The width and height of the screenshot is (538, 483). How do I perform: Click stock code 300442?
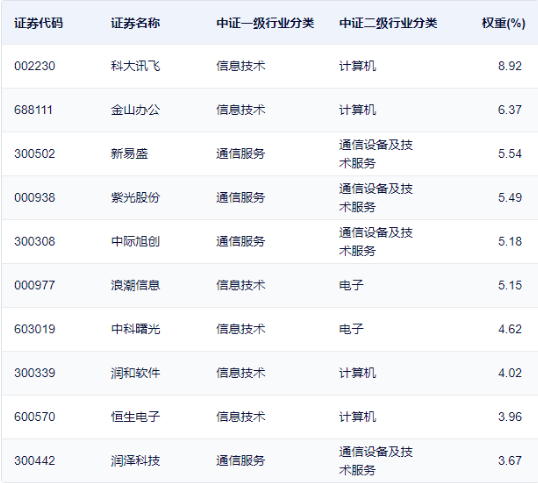(x=35, y=461)
